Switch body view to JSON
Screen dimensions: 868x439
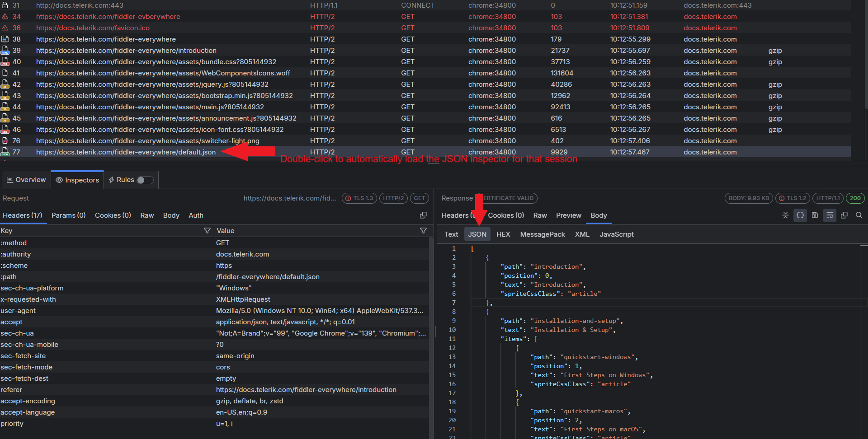477,234
